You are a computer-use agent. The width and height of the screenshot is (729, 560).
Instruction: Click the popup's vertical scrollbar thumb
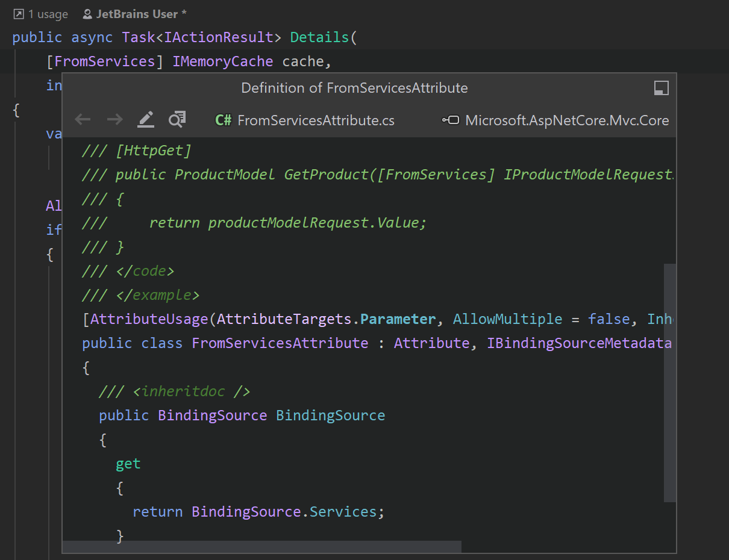click(669, 382)
